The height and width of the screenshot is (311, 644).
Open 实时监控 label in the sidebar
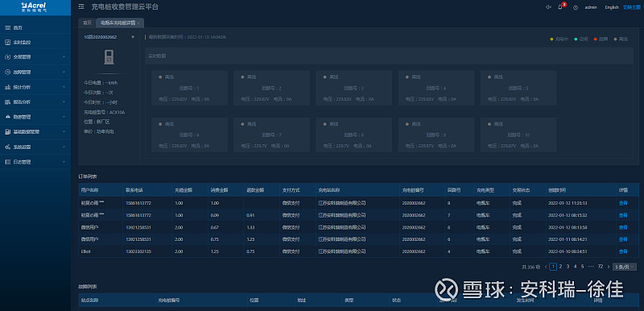22,43
